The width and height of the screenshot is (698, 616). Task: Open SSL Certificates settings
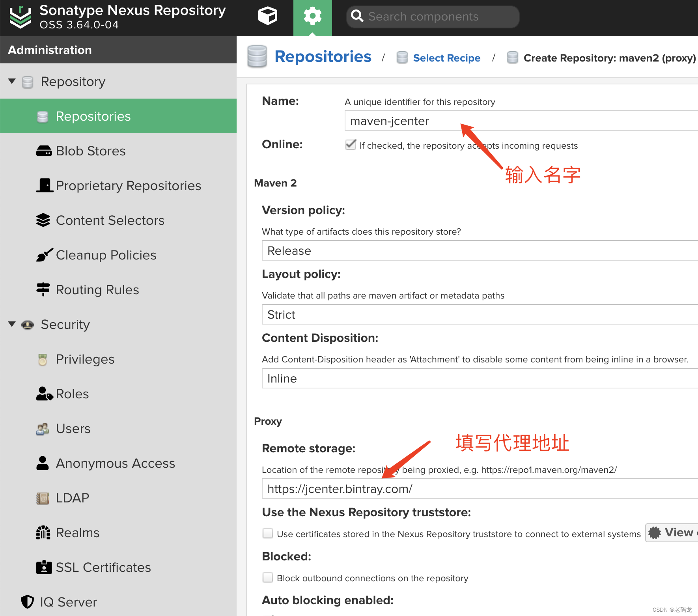pyautogui.click(x=118, y=567)
